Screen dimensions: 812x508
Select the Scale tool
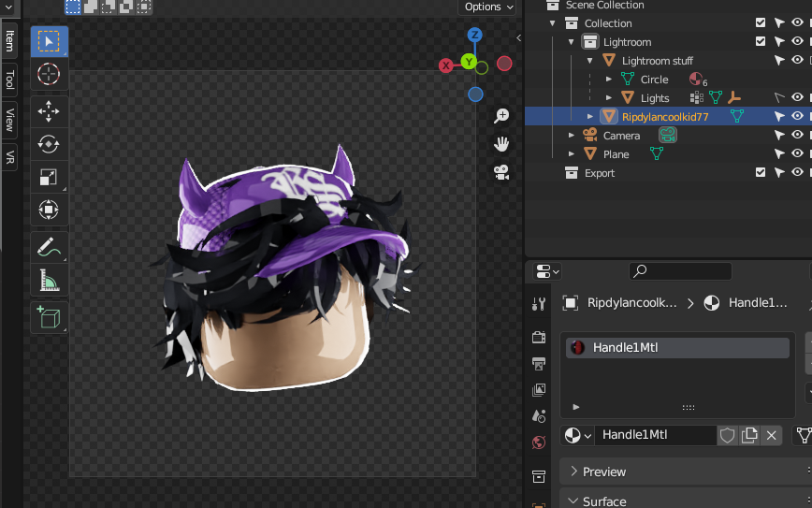coord(49,177)
